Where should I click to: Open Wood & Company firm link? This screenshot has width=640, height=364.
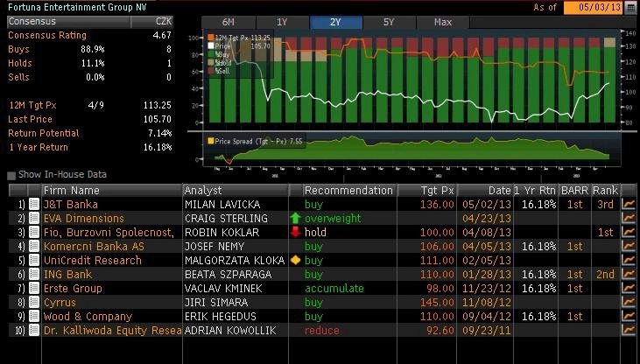tap(88, 316)
